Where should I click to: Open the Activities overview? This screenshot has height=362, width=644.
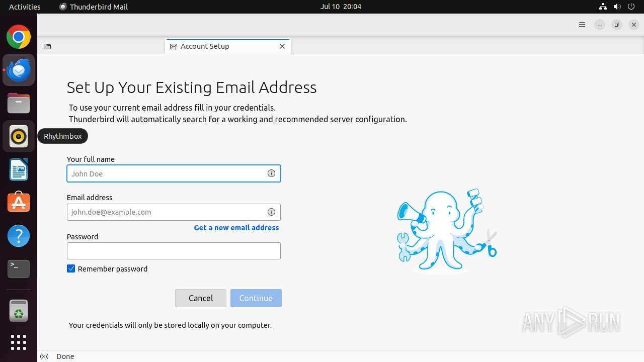25,7
